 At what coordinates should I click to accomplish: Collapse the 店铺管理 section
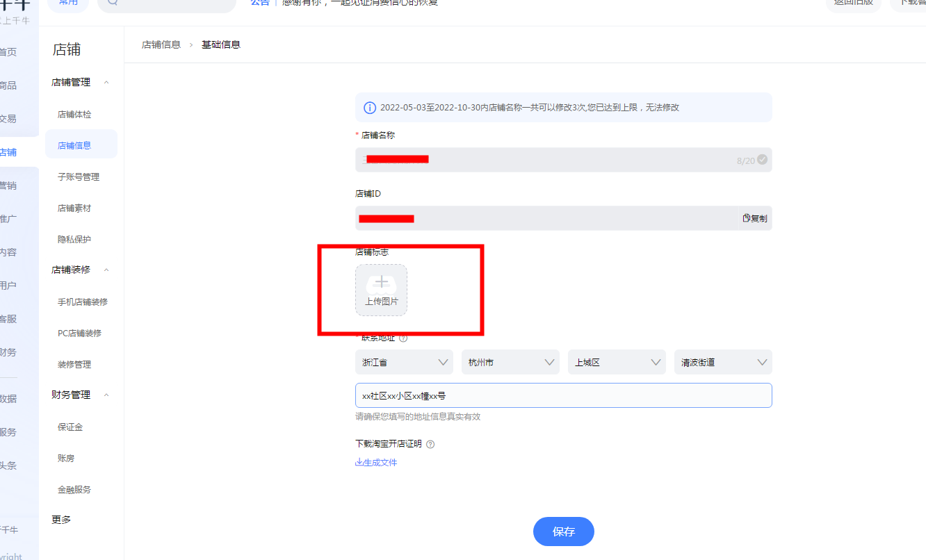coord(106,82)
